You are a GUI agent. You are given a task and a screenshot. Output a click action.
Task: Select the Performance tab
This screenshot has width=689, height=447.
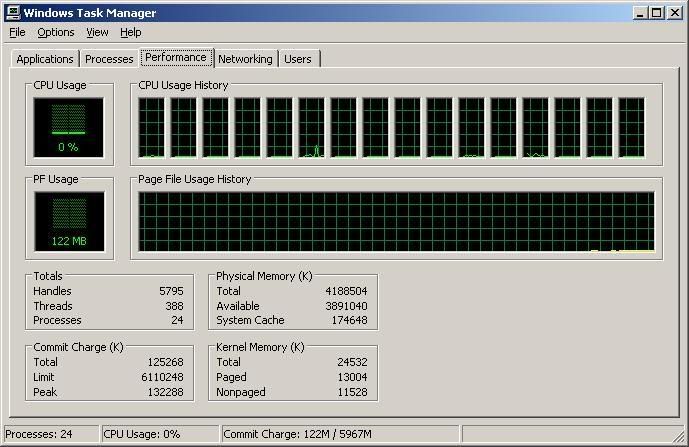(x=176, y=58)
